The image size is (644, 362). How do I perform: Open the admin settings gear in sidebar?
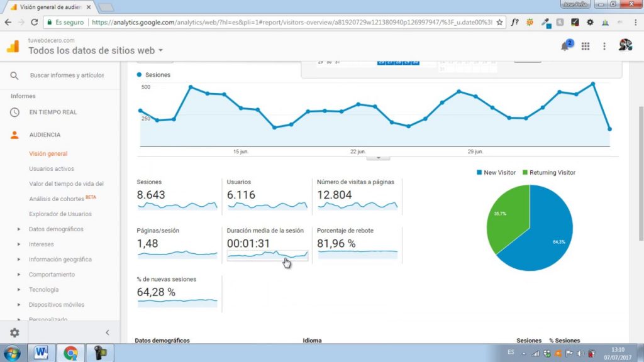tap(14, 332)
